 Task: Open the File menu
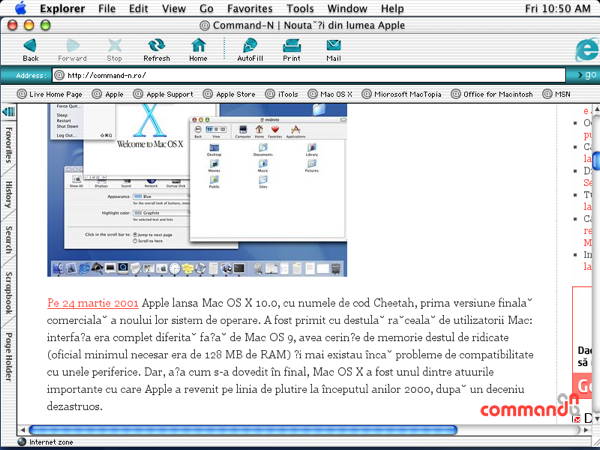click(107, 8)
